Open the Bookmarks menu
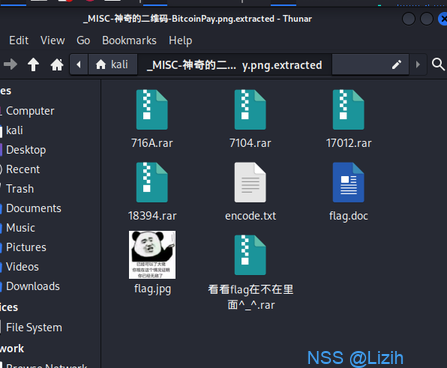The width and height of the screenshot is (447, 368). (x=129, y=40)
